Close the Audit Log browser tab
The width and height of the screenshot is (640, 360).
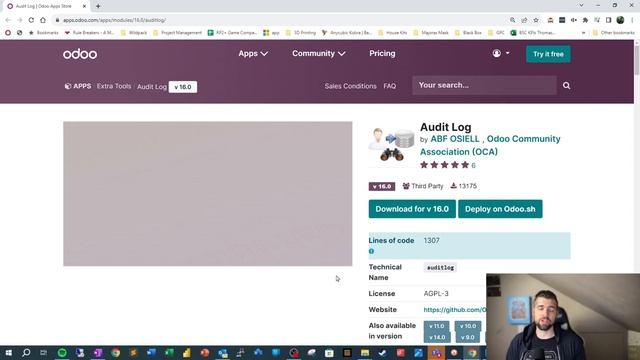(x=84, y=6)
